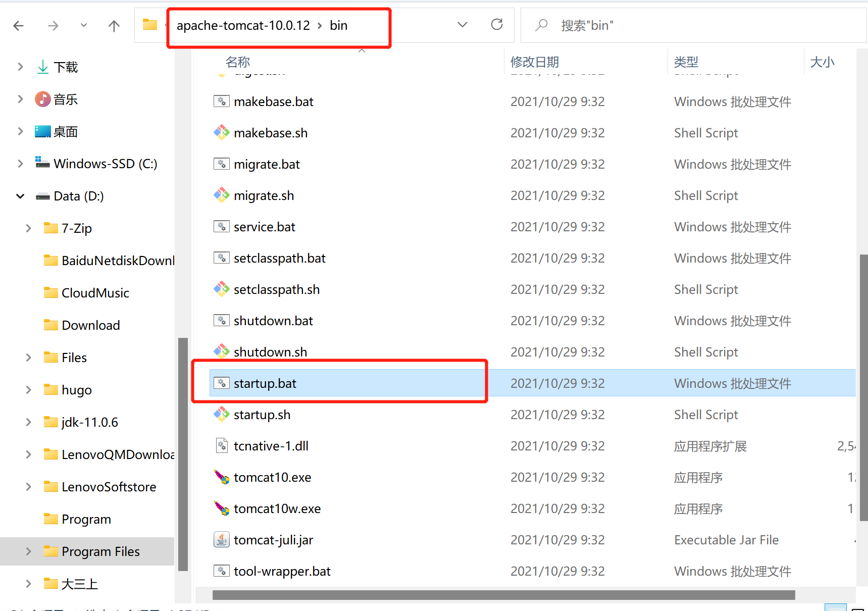Viewport: 868px width, 611px height.
Task: Open Windows-SSD (C:) drive
Action: click(106, 164)
